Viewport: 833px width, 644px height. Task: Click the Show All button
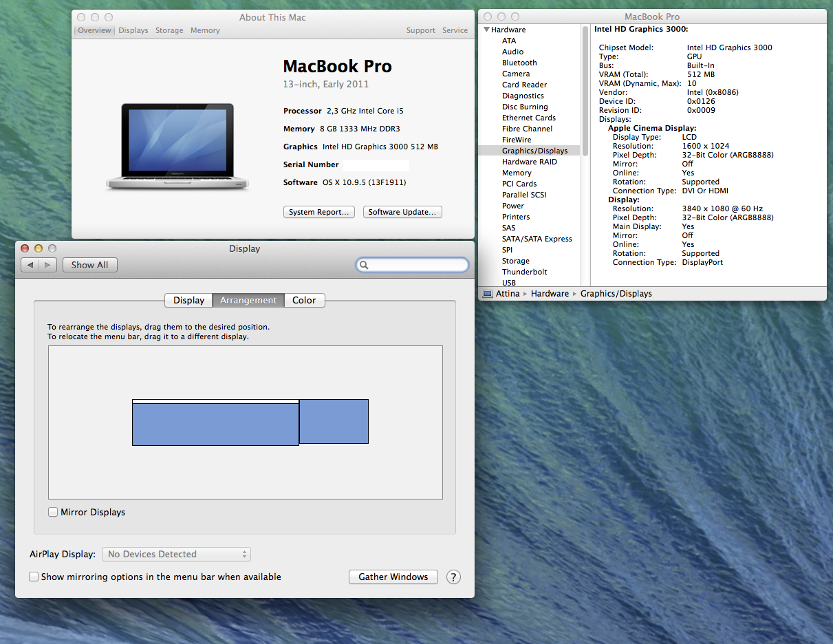[x=90, y=265]
